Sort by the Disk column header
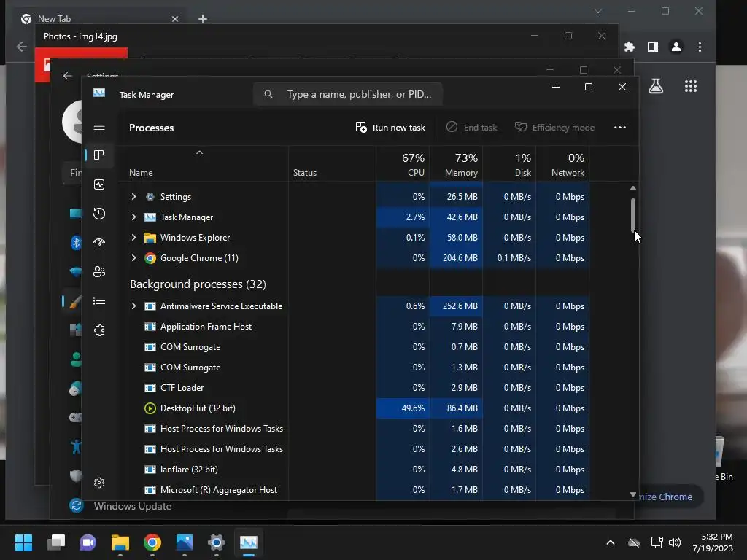 (x=509, y=165)
